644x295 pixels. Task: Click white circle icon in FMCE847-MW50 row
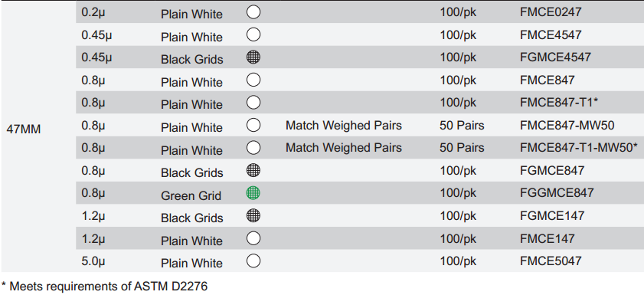coord(253,125)
